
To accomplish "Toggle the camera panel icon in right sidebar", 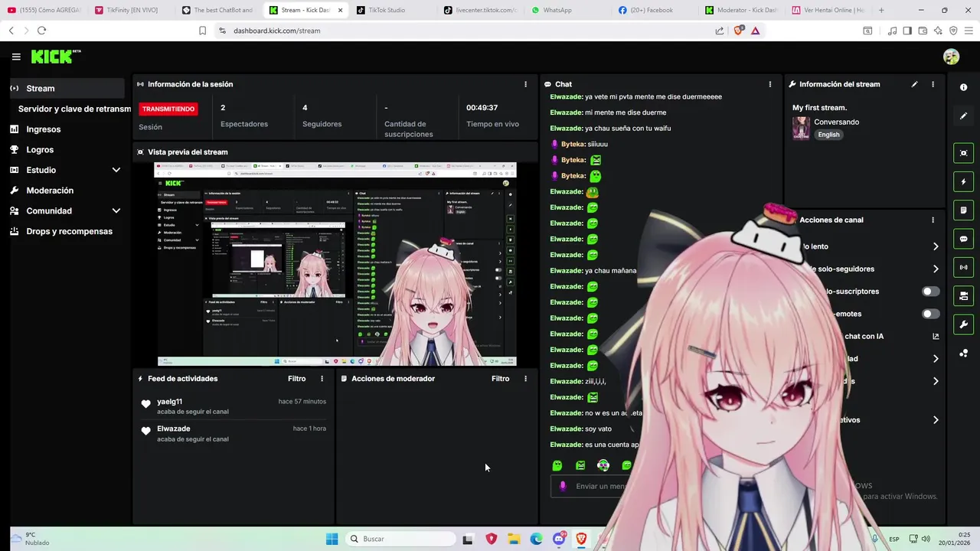I will pos(963,295).
